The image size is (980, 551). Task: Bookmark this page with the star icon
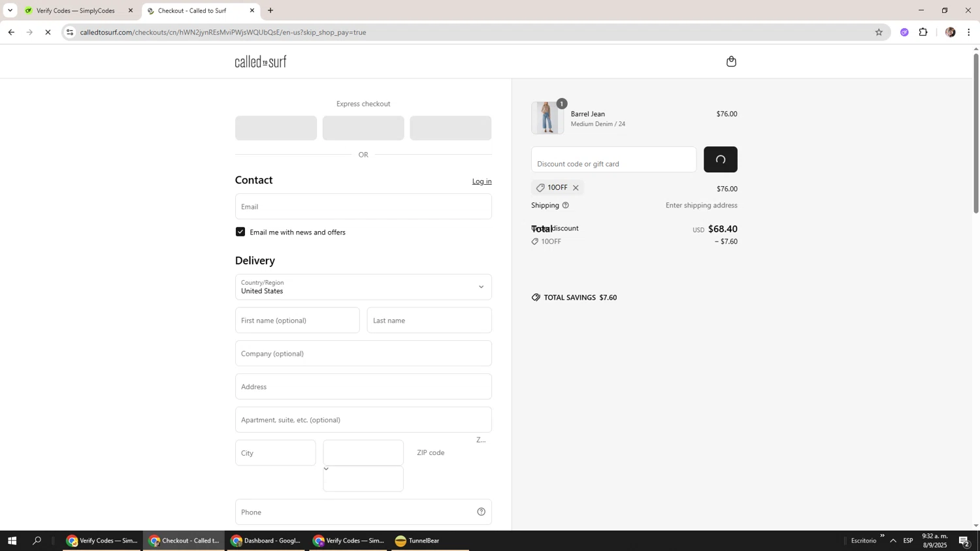pyautogui.click(x=879, y=32)
